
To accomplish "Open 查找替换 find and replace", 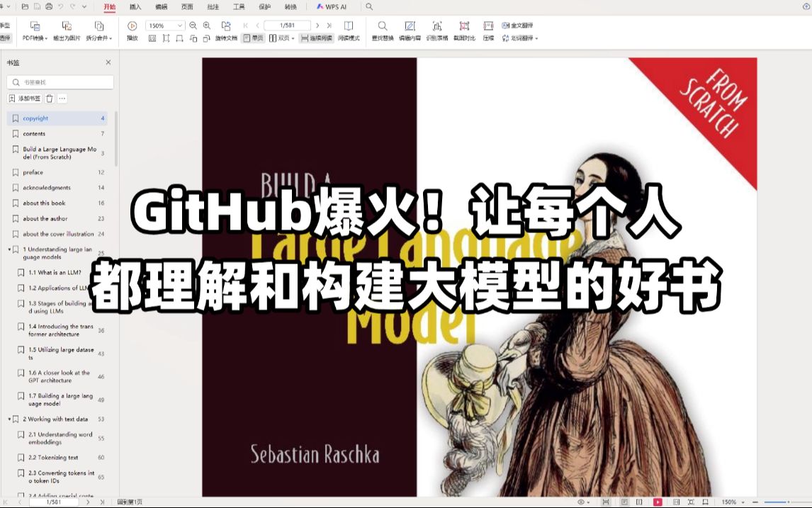I will (x=383, y=31).
